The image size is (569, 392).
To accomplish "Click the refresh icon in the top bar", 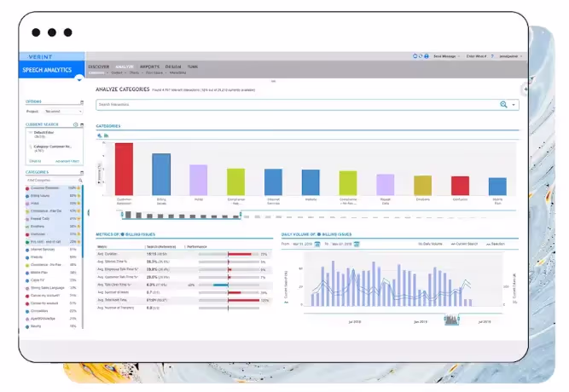I will tap(421, 56).
